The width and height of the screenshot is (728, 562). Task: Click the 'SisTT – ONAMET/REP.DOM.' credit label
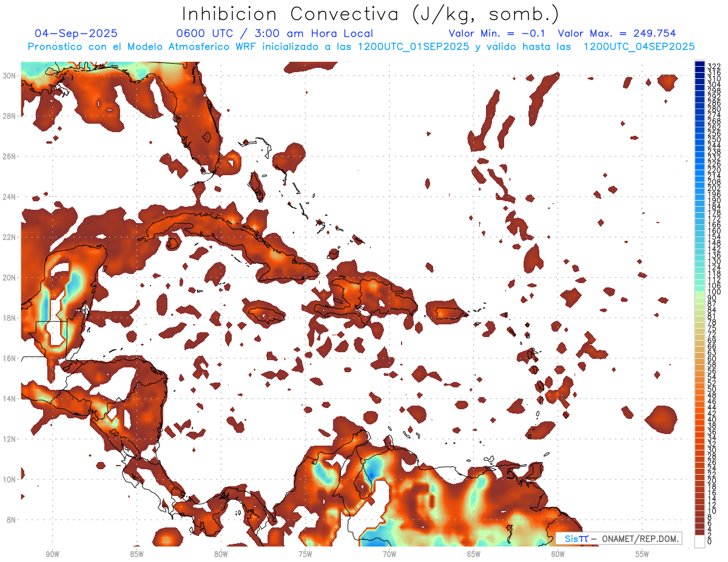click(x=618, y=538)
